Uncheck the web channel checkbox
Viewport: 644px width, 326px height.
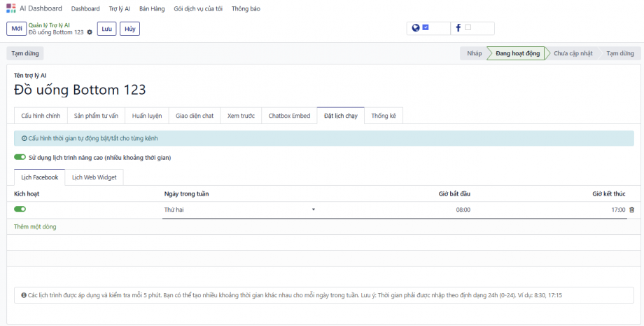426,28
